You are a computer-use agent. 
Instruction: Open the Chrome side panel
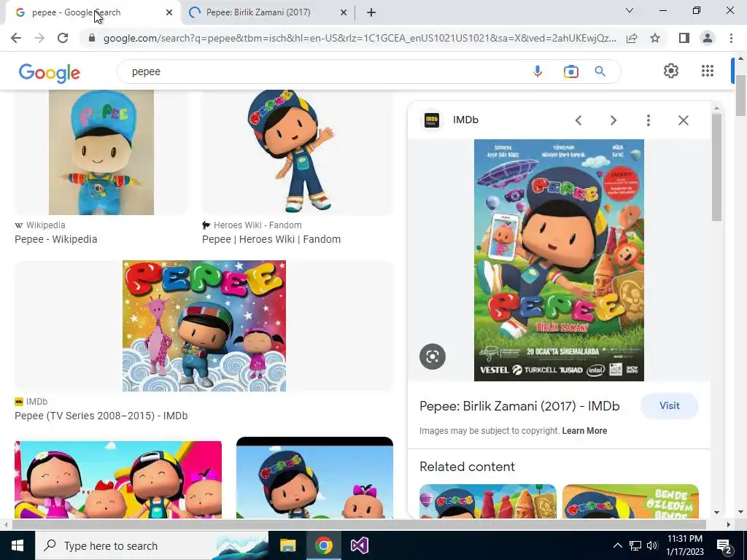coord(684,38)
